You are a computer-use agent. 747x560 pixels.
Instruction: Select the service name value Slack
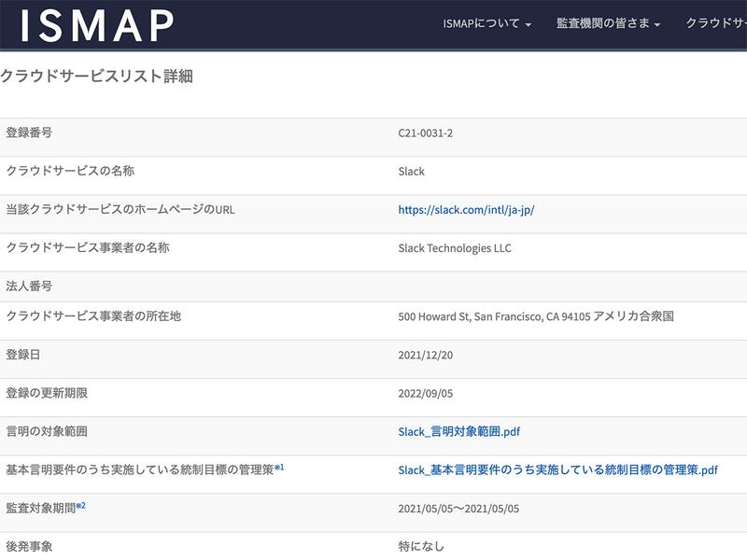[x=411, y=172]
